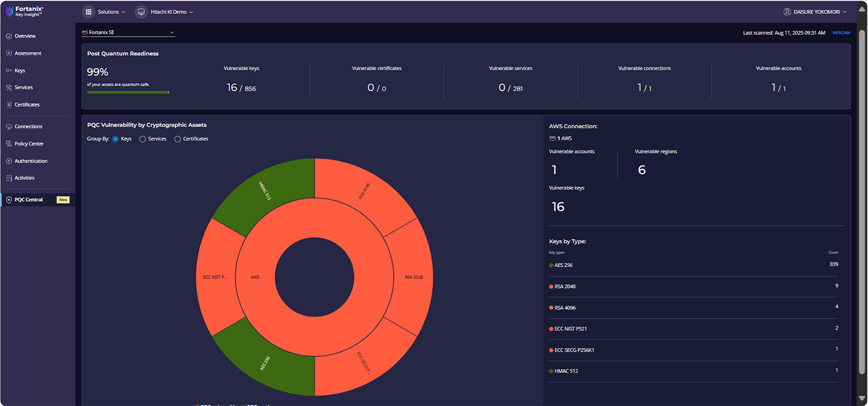Image resolution: width=868 pixels, height=406 pixels.
Task: Open Assessment via its shield icon
Action: coord(9,53)
